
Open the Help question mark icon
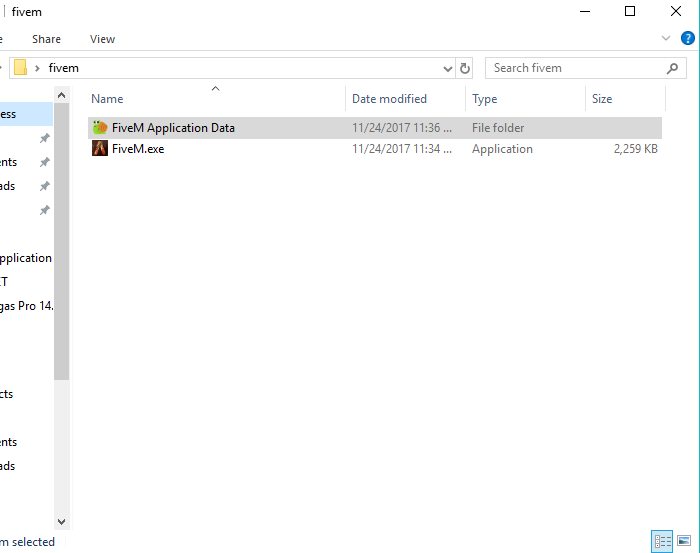point(688,38)
